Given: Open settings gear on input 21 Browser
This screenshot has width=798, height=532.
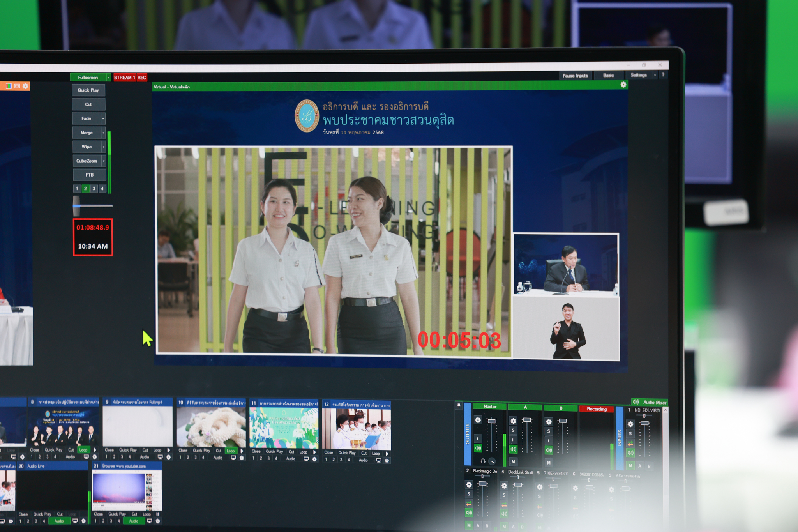Looking at the screenshot, I should point(158,521).
